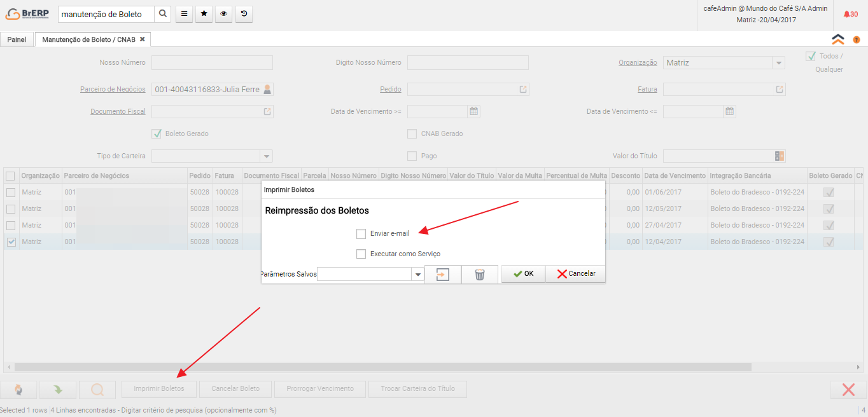Open the hamburger menu icon

coord(184,14)
